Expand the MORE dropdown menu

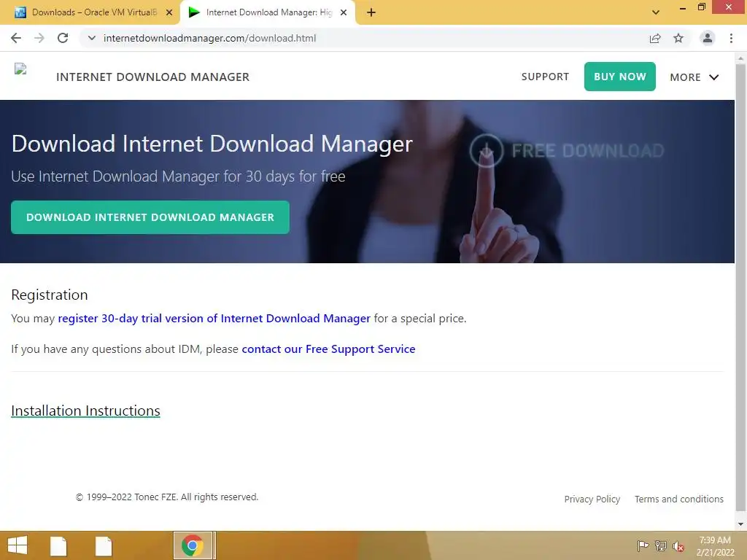pyautogui.click(x=694, y=77)
